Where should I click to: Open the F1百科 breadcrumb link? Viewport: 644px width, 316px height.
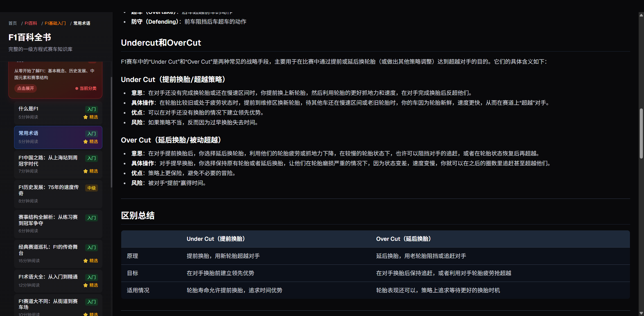(30, 23)
